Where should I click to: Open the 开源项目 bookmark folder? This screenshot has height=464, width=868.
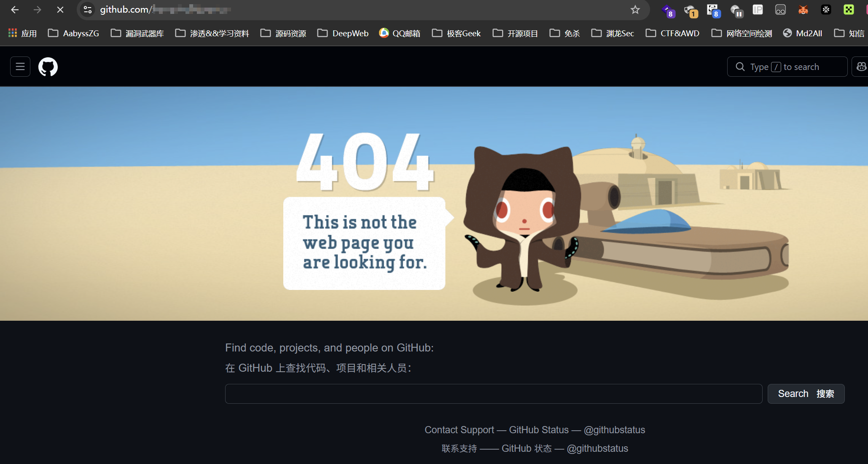515,33
